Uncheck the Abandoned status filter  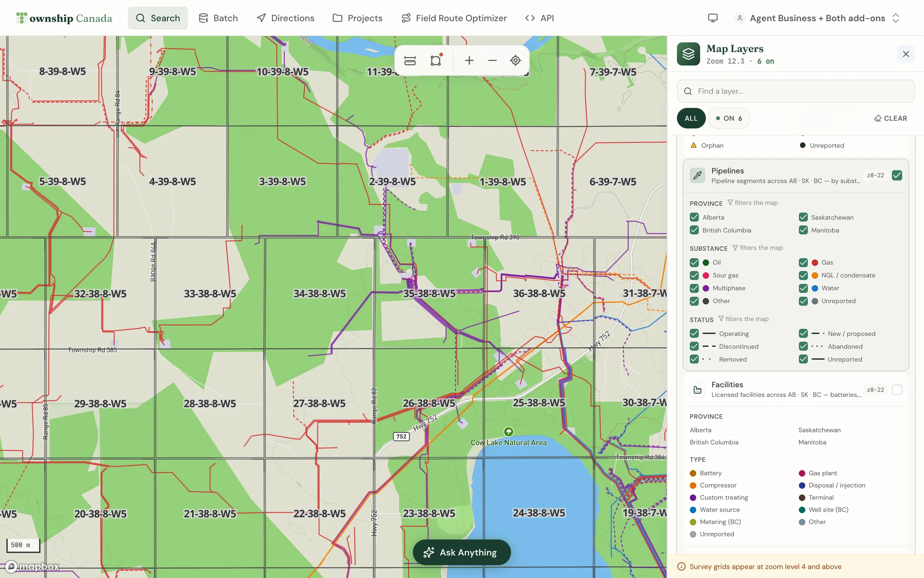803,346
